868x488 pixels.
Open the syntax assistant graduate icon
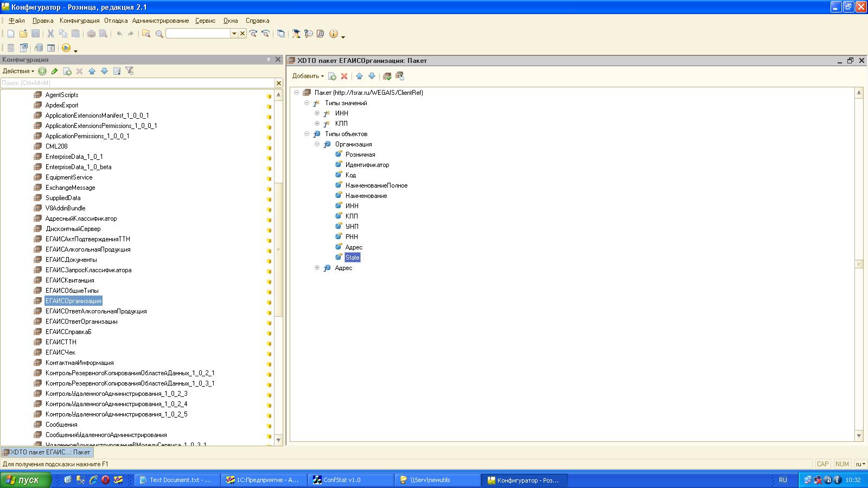296,34
